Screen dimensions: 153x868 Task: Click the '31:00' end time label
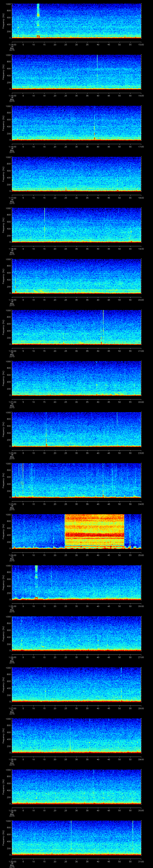pos(141,861)
